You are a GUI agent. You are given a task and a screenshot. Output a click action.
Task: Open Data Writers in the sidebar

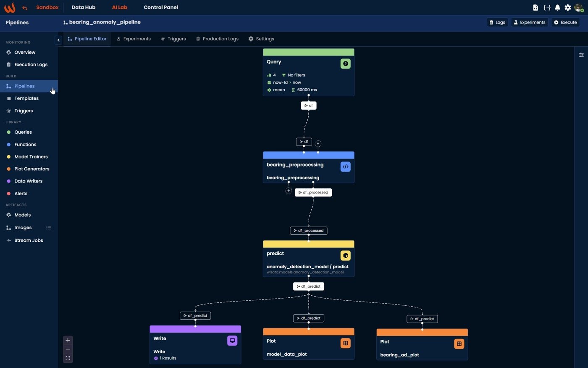[x=29, y=181]
